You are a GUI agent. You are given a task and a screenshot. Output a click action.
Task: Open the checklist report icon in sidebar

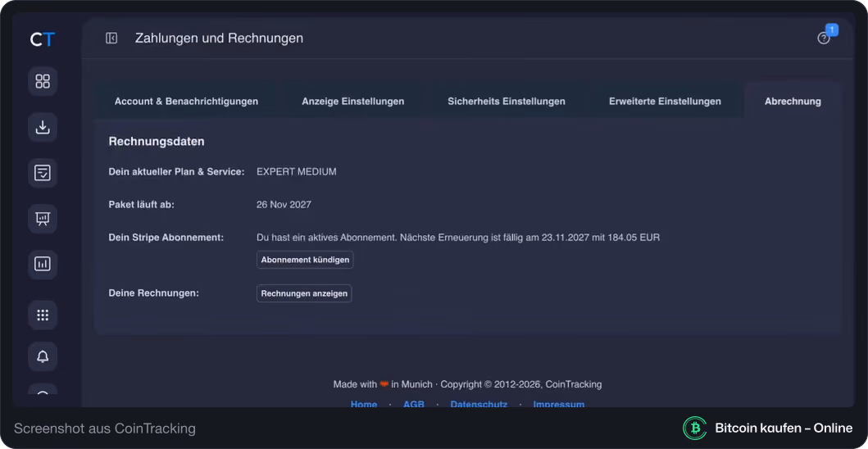43,173
